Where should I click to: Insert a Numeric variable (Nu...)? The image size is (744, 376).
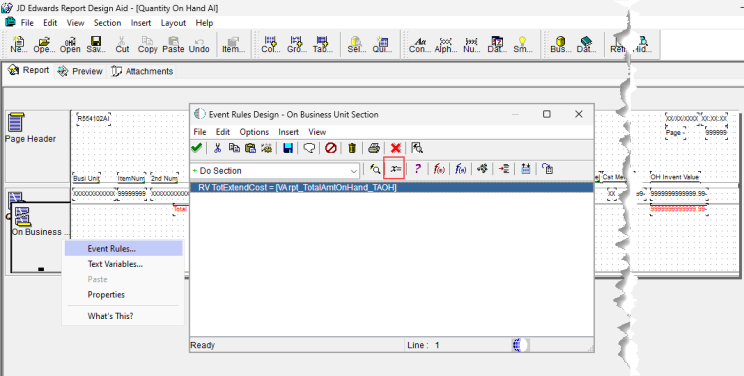coord(472,45)
